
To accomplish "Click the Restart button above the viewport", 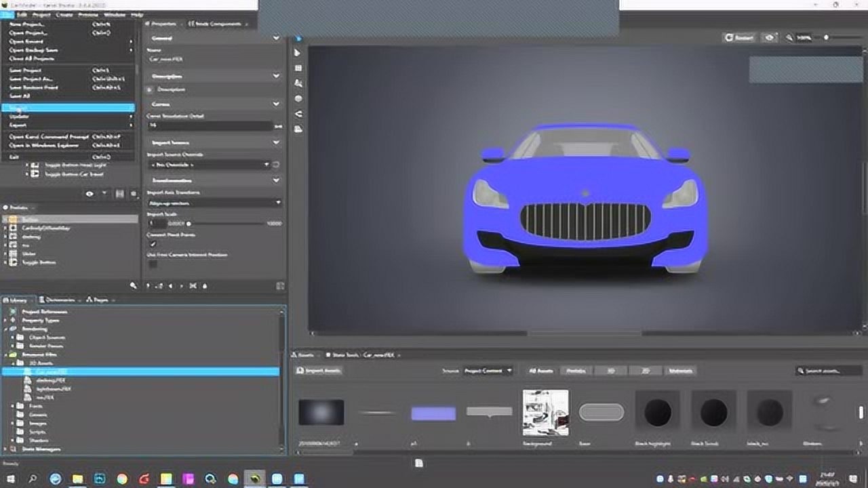I will 738,37.
